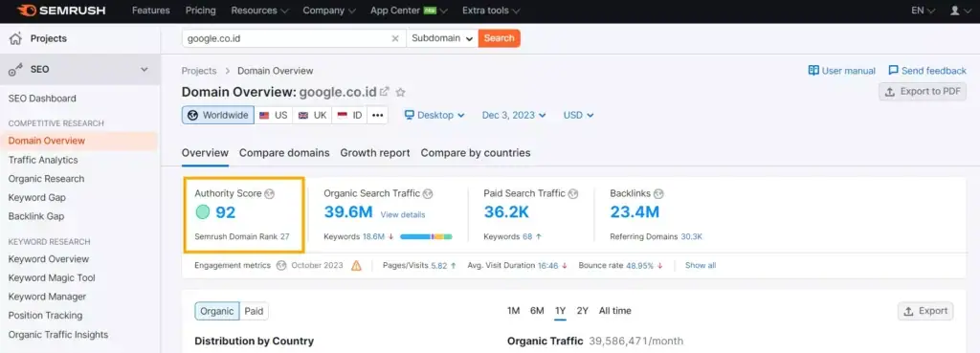Star the domain as favorite
The width and height of the screenshot is (980, 353).
[x=401, y=93]
